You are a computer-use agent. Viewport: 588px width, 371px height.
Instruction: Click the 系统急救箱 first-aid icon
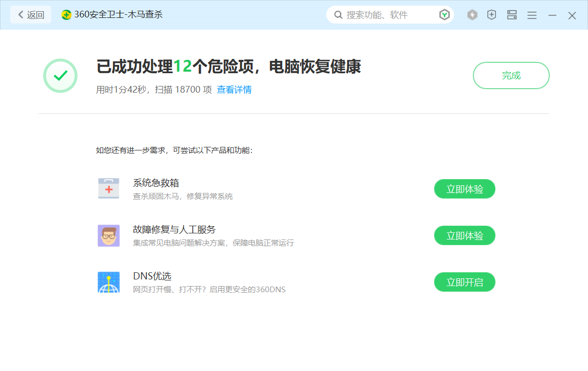(109, 189)
